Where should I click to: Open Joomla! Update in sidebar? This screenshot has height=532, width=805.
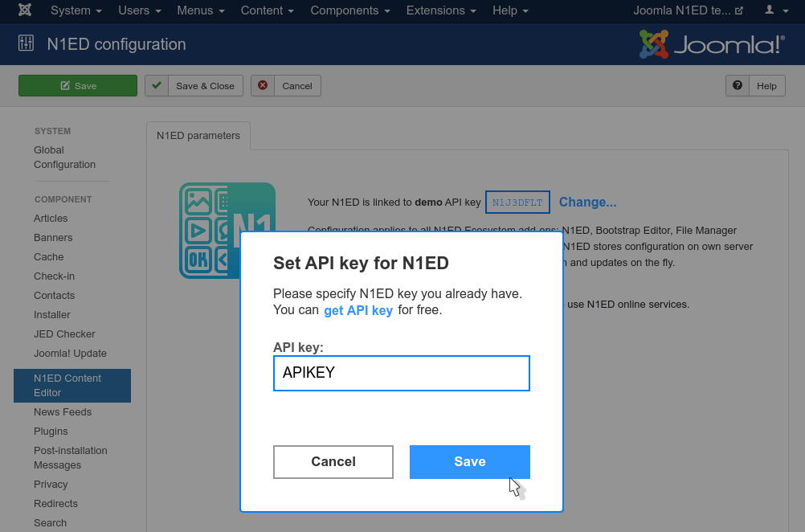point(71,354)
